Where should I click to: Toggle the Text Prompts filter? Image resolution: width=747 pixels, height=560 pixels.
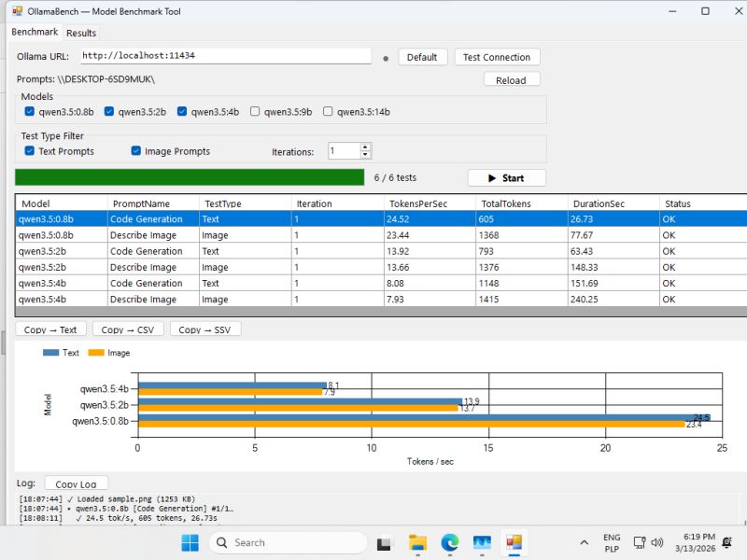pos(30,151)
